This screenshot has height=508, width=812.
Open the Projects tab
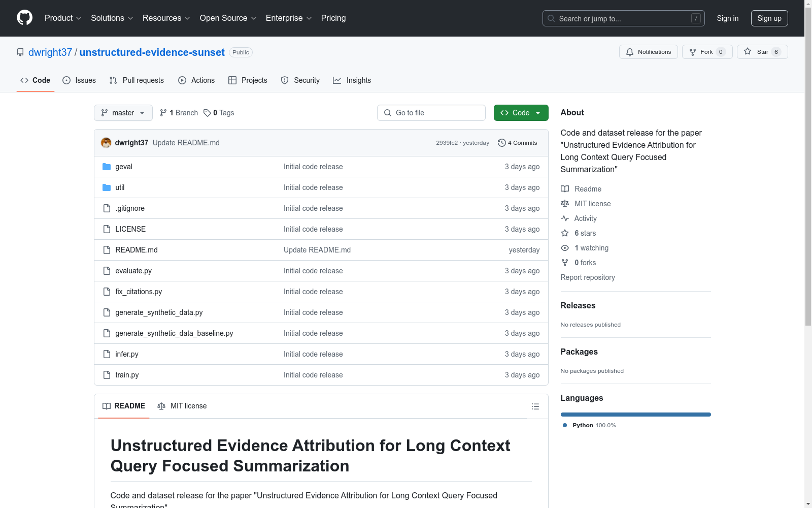tap(248, 80)
